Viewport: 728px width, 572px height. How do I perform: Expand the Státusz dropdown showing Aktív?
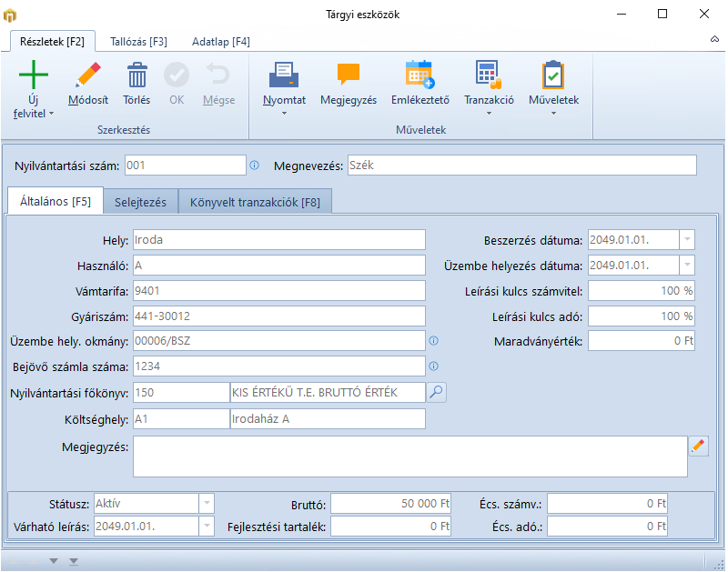click(207, 503)
